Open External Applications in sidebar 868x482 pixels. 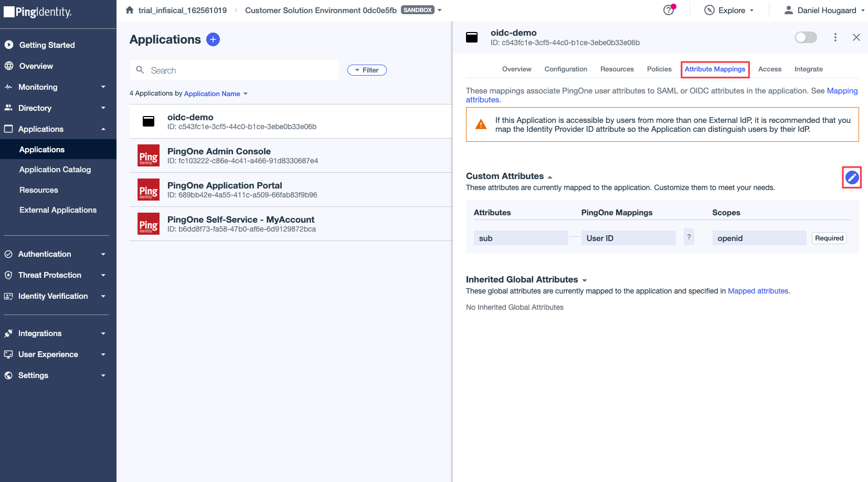pyautogui.click(x=58, y=210)
